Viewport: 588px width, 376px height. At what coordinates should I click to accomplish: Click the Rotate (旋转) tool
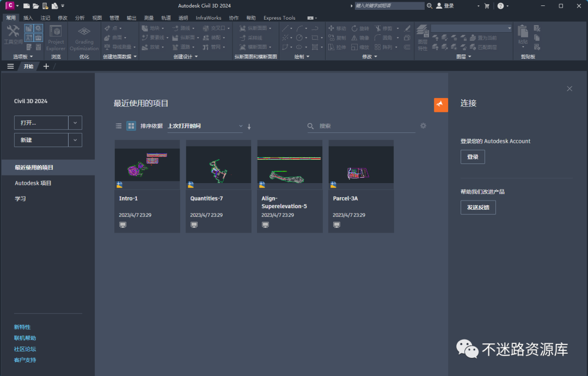[360, 28]
